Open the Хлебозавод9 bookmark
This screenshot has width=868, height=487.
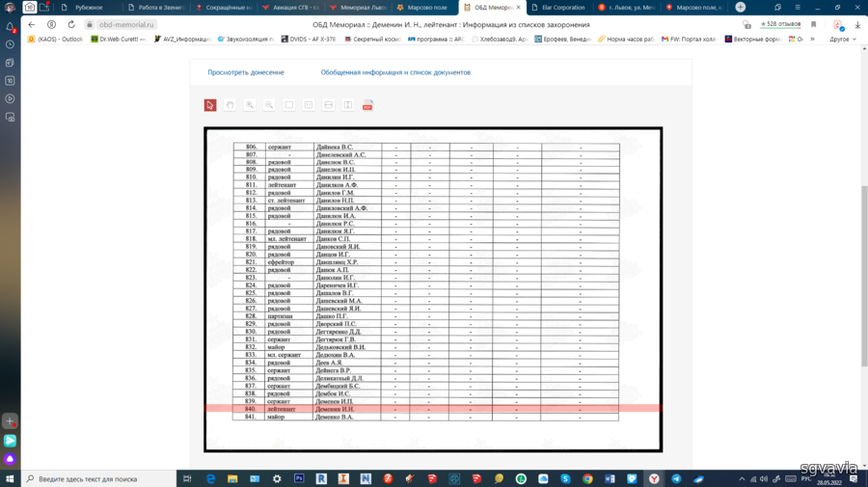pyautogui.click(x=499, y=40)
